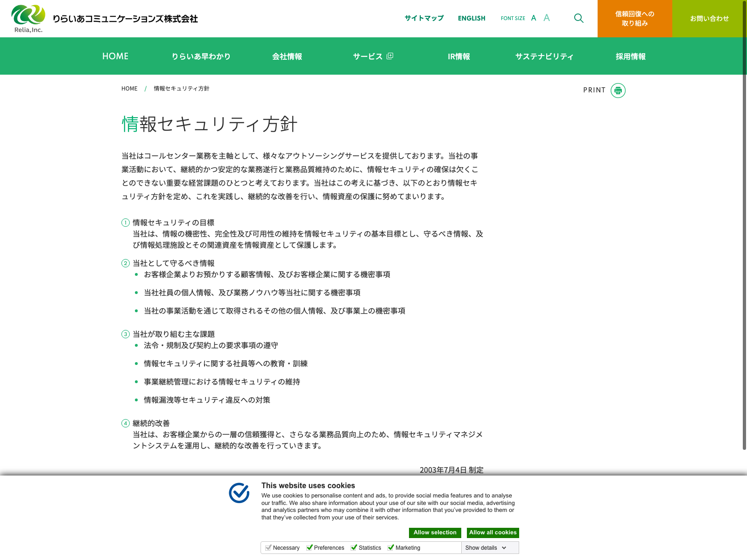Open the orange 信頼回復への取り組み button
The height and width of the screenshot is (560, 747).
634,19
